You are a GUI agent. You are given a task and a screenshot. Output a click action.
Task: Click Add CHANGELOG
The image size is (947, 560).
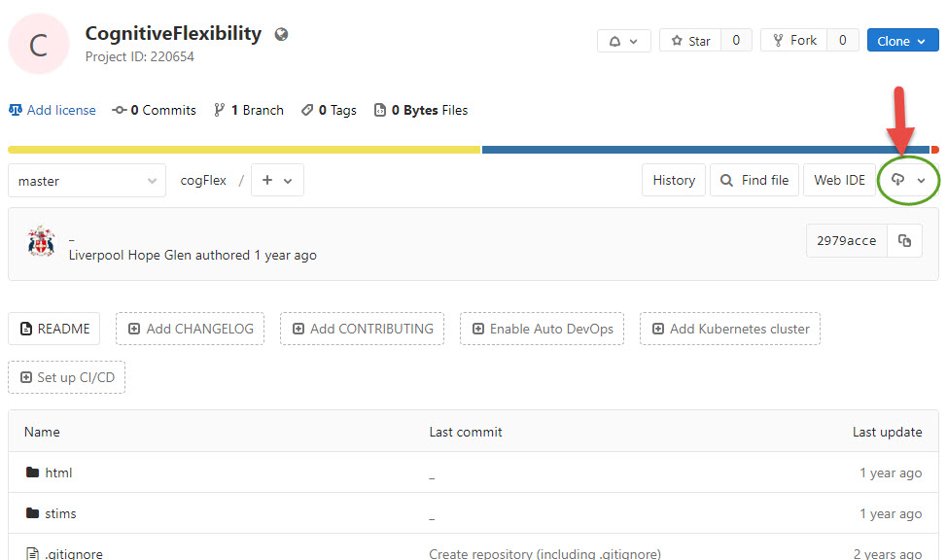click(x=191, y=329)
